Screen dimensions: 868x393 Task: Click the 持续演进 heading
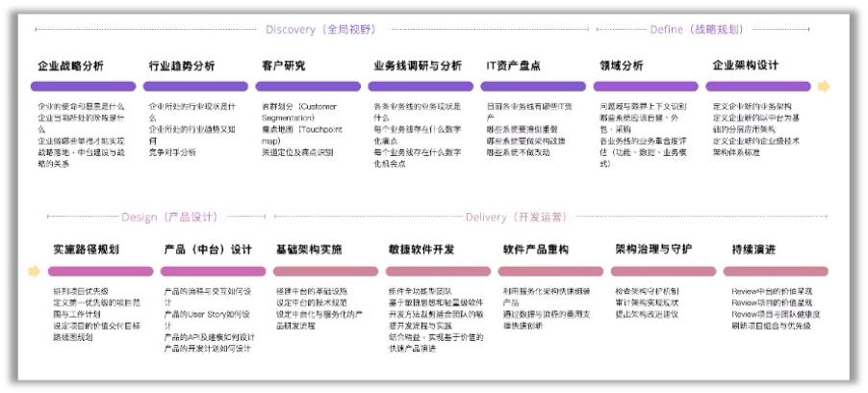pos(753,249)
